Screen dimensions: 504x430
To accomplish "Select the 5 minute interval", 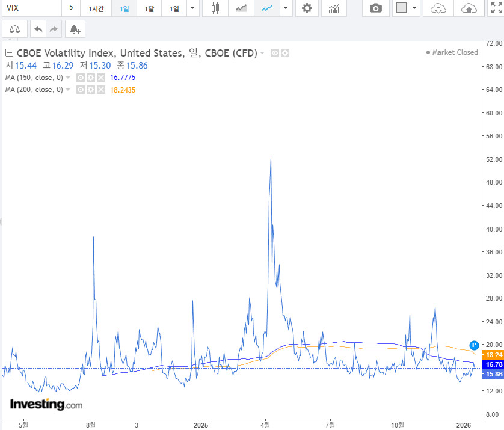I will (x=71, y=8).
